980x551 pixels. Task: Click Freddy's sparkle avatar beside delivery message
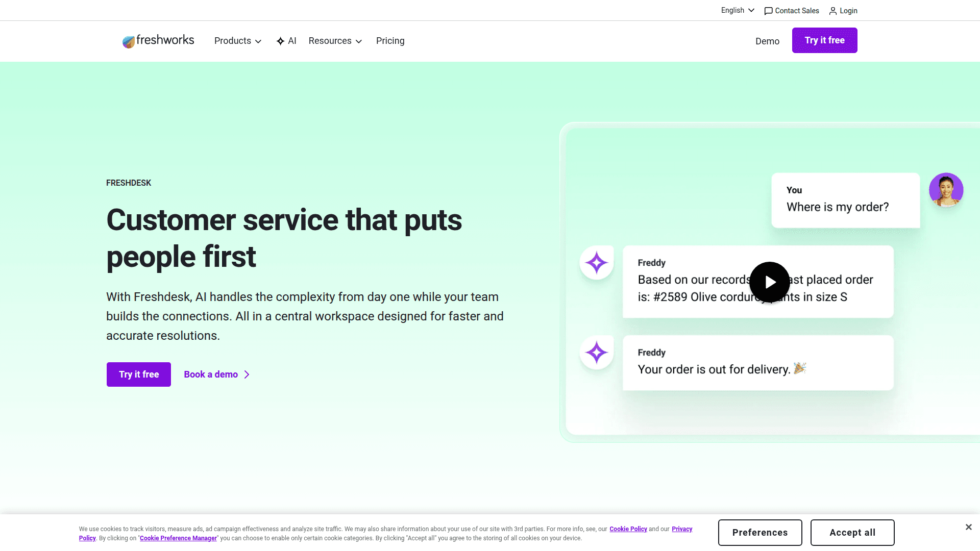point(597,353)
